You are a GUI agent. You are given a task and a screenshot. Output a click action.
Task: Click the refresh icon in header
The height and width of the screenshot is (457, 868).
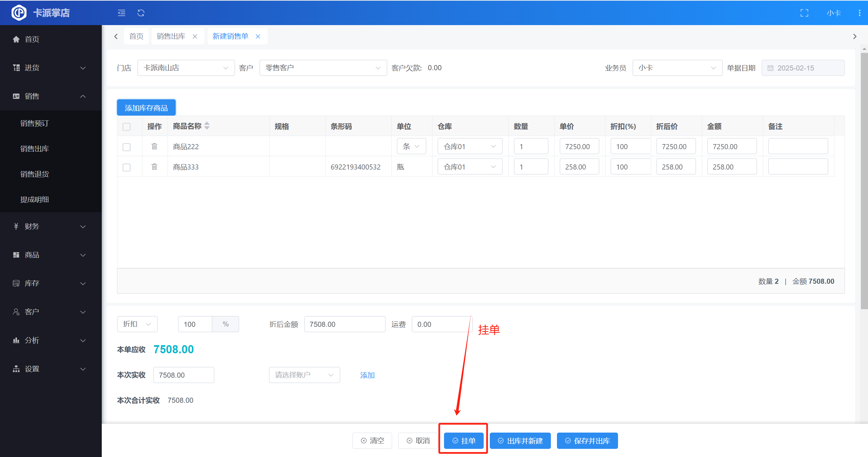click(x=141, y=13)
